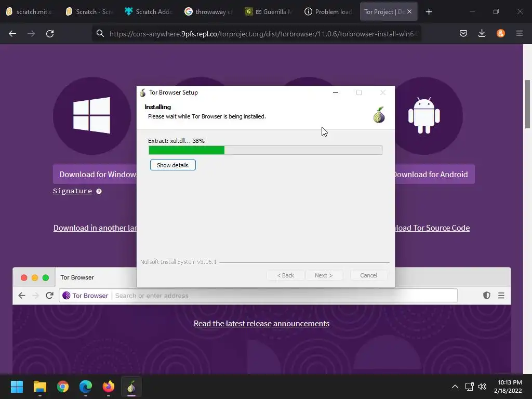This screenshot has width=532, height=399.
Task: Click the installer extraction progress bar
Action: click(x=265, y=150)
